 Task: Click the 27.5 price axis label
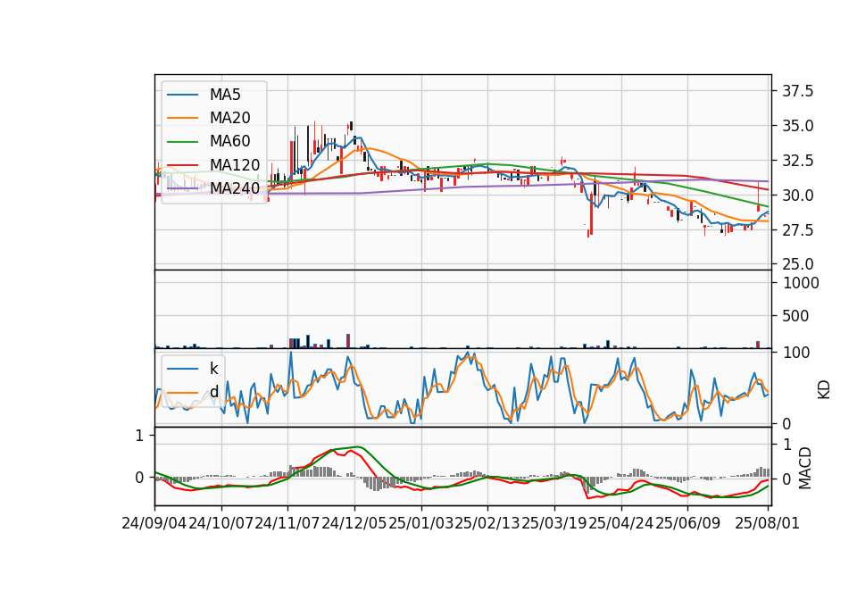point(797,230)
